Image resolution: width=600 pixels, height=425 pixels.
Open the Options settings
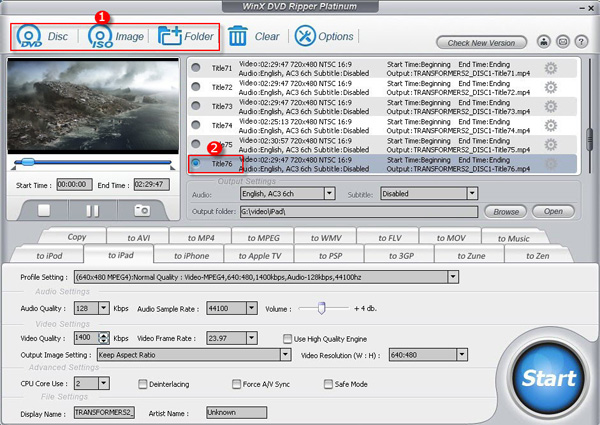324,36
